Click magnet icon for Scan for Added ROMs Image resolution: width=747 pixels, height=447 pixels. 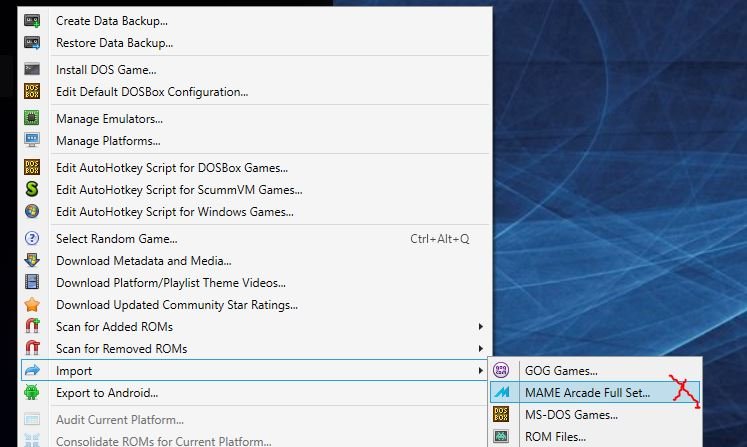32,326
